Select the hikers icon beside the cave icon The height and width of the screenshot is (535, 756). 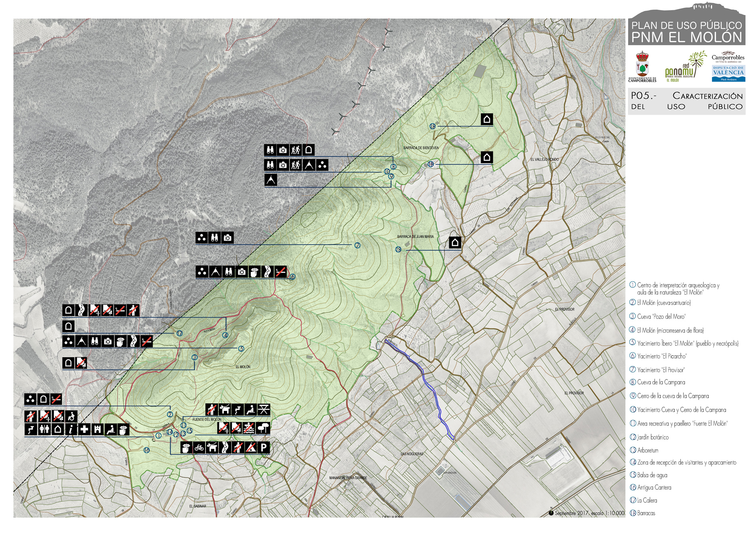296,150
